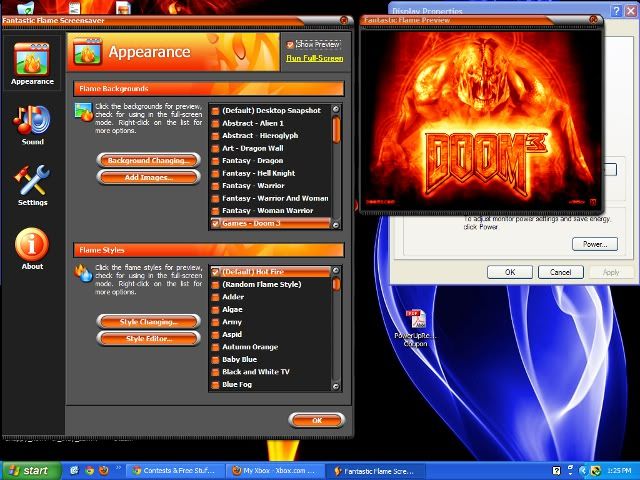Viewport: 640px width, 480px height.
Task: Click the Run Full-Screen link
Action: tap(314, 58)
